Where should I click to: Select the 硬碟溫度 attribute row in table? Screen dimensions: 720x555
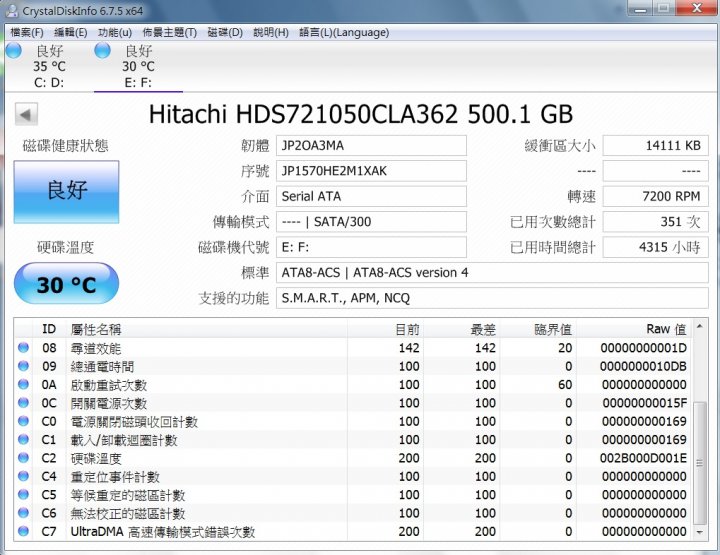point(353,458)
